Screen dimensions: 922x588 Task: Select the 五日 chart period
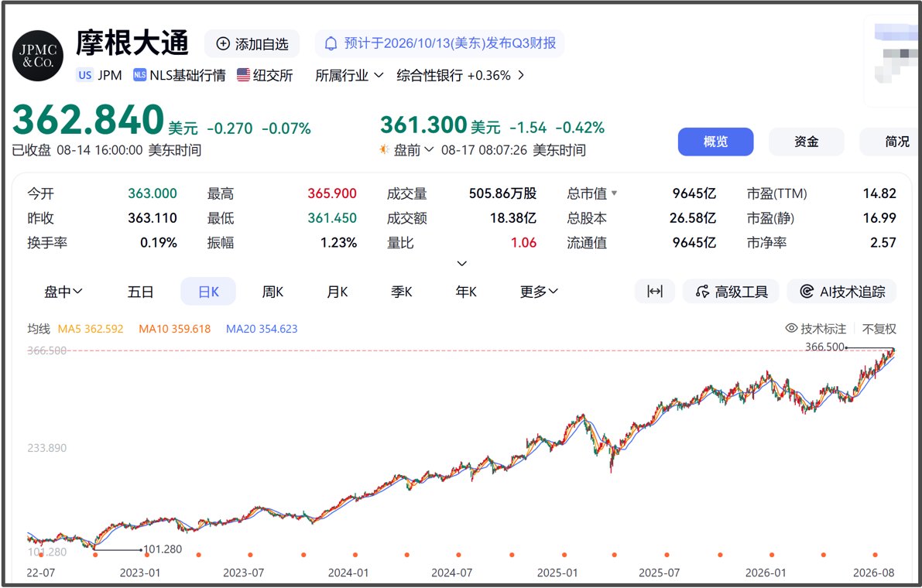[x=141, y=292]
